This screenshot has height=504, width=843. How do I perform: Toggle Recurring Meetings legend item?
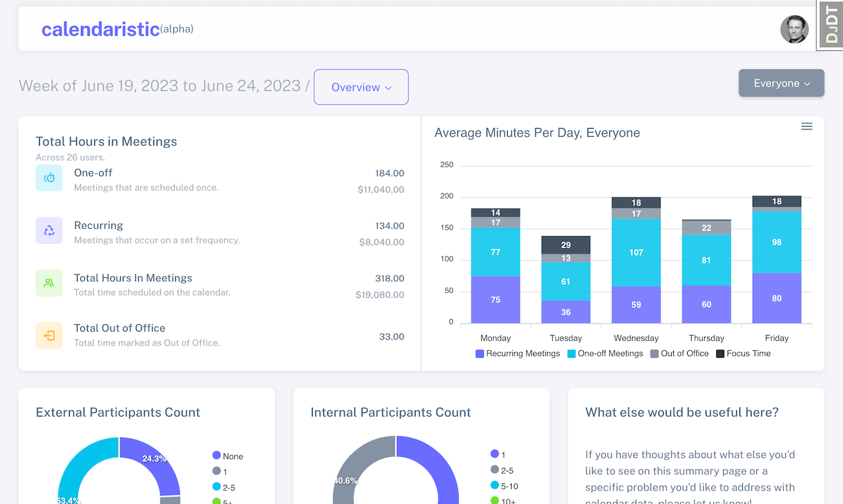(518, 353)
